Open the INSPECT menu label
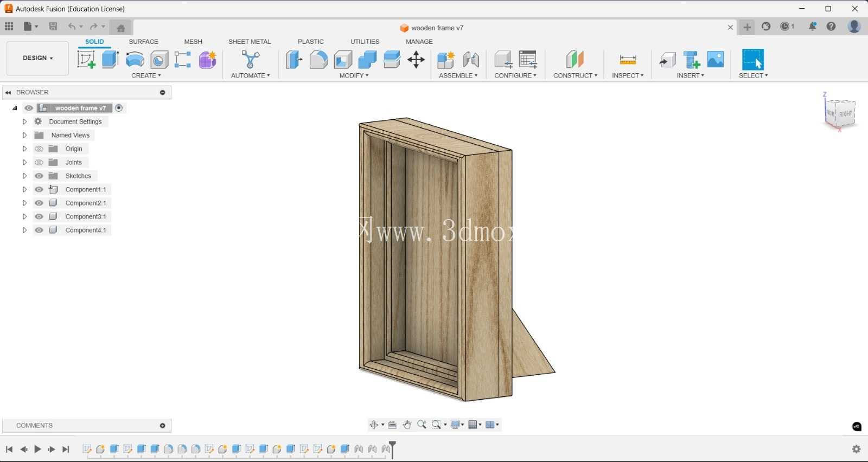 click(x=628, y=75)
